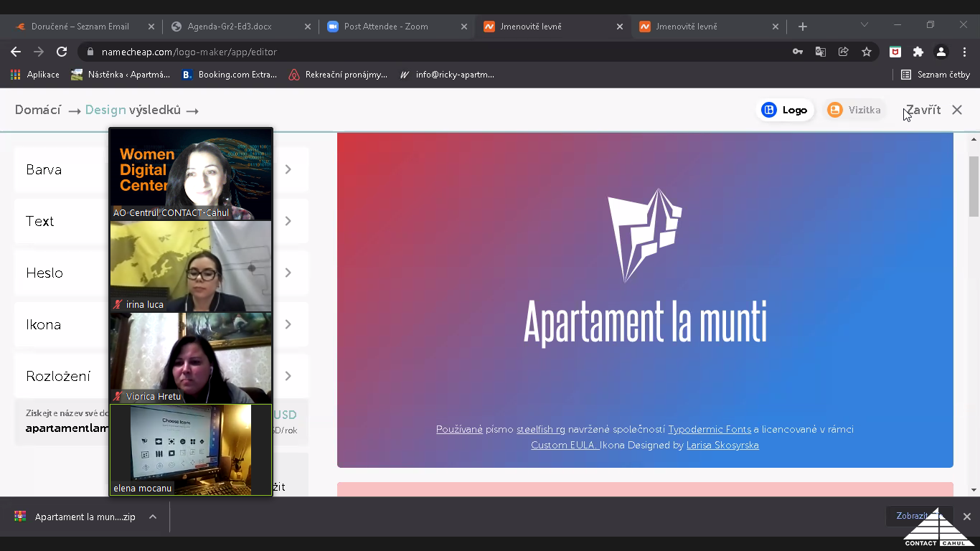Open a new browser tab
The width and height of the screenshot is (980, 551).
803,27
